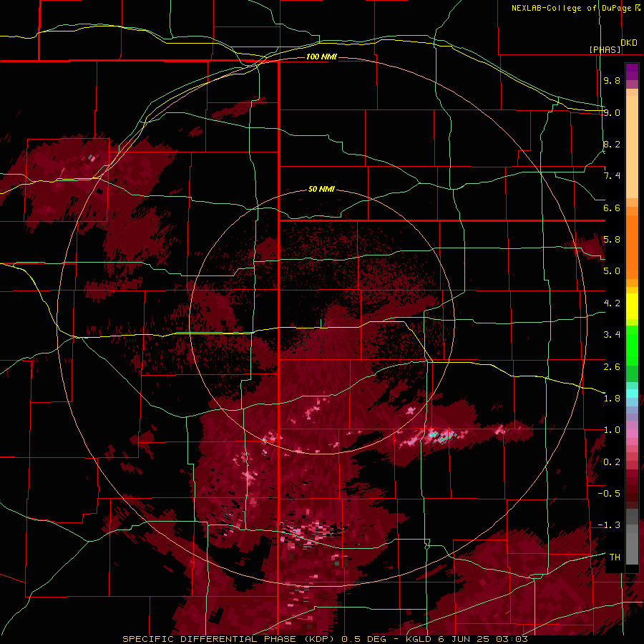Click the DKD label above the color scale
This screenshot has height=644, width=644.
click(629, 43)
